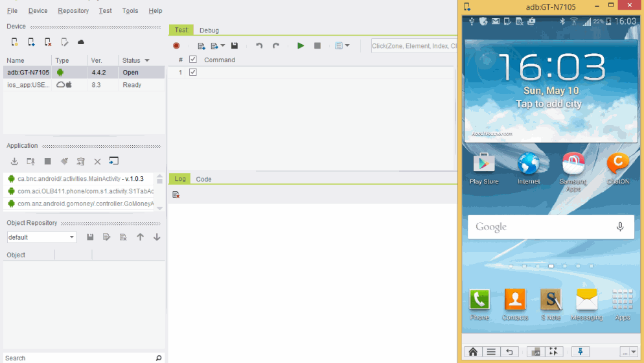Click the Remove device icon with red X
Image resolution: width=644 pixels, height=363 pixels.
tap(48, 42)
